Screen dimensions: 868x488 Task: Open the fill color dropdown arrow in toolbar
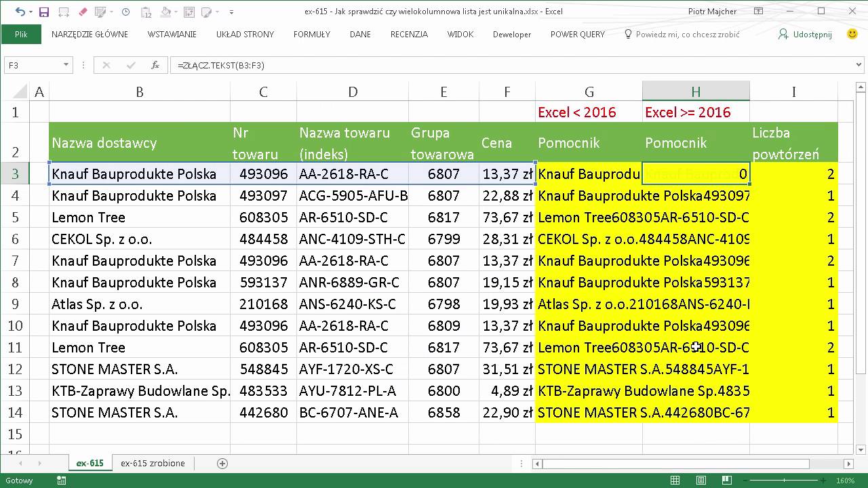coord(177,12)
